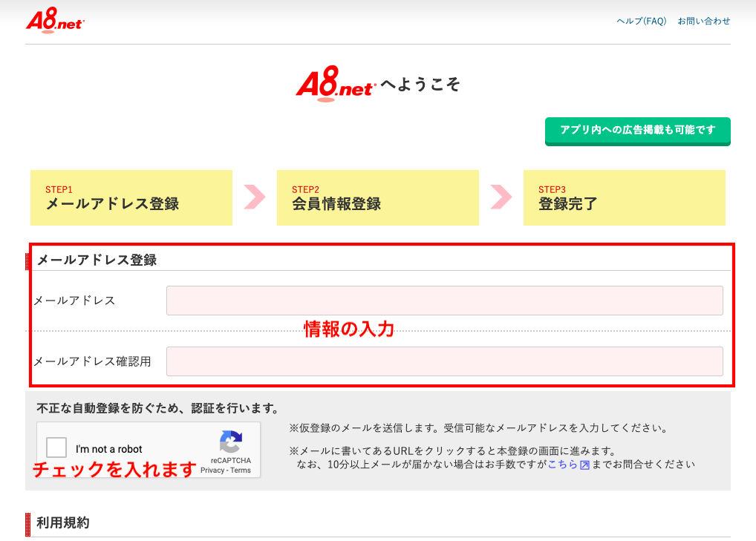Select STEP3 登録完了 step box

pyautogui.click(x=625, y=197)
